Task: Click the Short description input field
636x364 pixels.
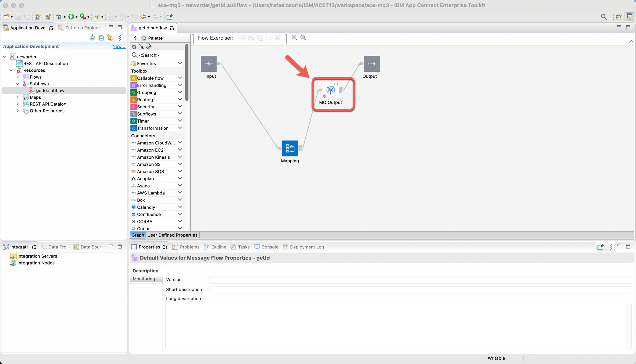Action: [x=420, y=290]
